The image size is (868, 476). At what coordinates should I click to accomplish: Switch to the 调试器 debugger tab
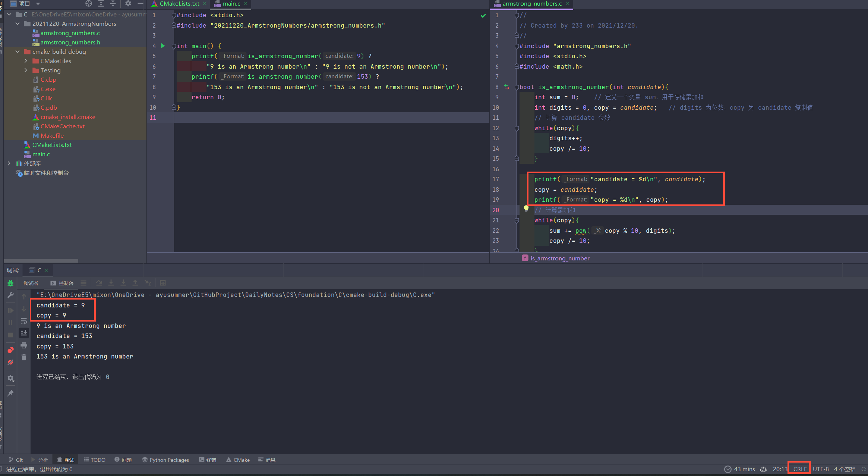(x=31, y=283)
